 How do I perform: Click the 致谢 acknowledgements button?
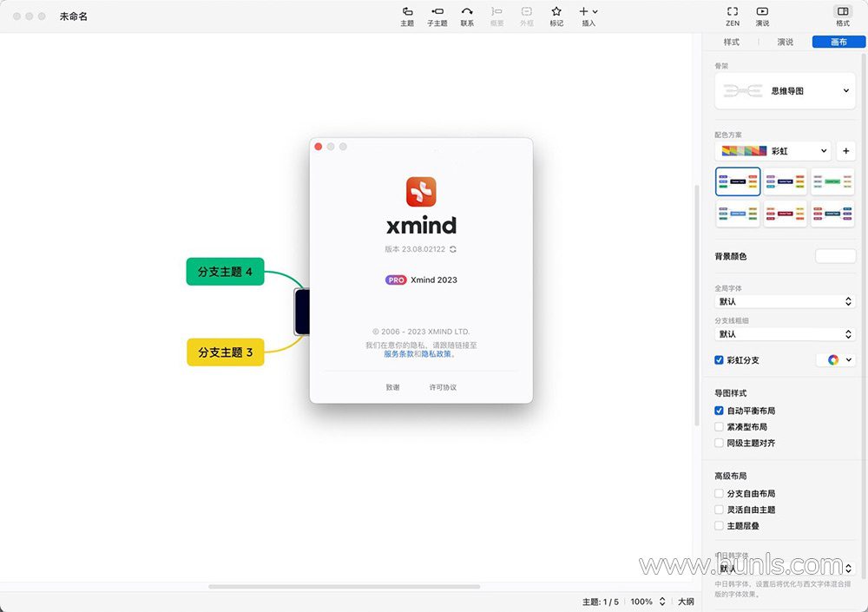pos(392,387)
